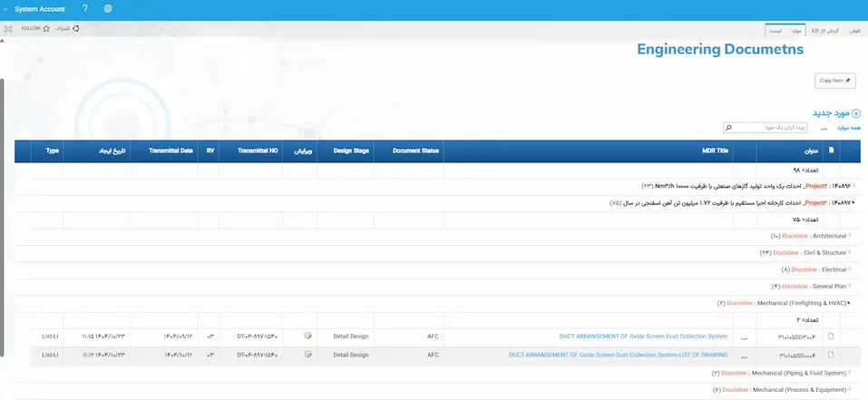Expand project group 140896

point(853,187)
